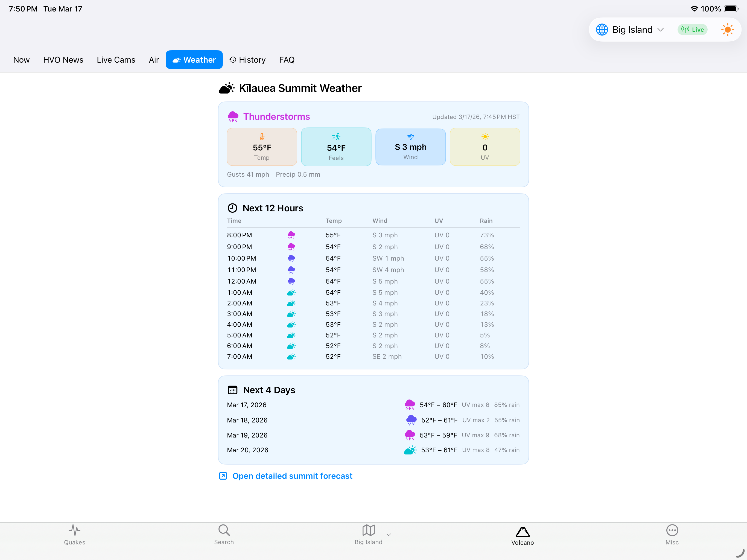
Task: Click the Mar 18, 2026 rain icon
Action: pos(411,420)
